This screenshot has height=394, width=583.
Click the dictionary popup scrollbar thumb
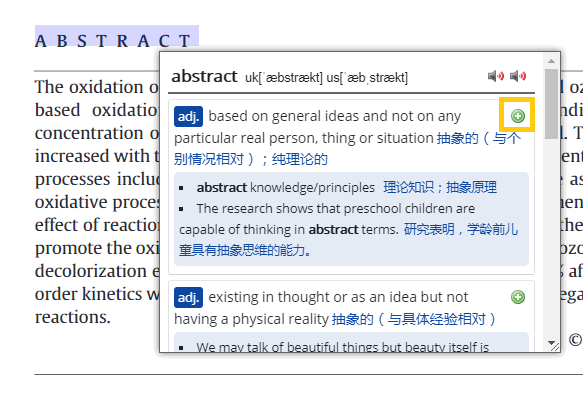coord(551,103)
